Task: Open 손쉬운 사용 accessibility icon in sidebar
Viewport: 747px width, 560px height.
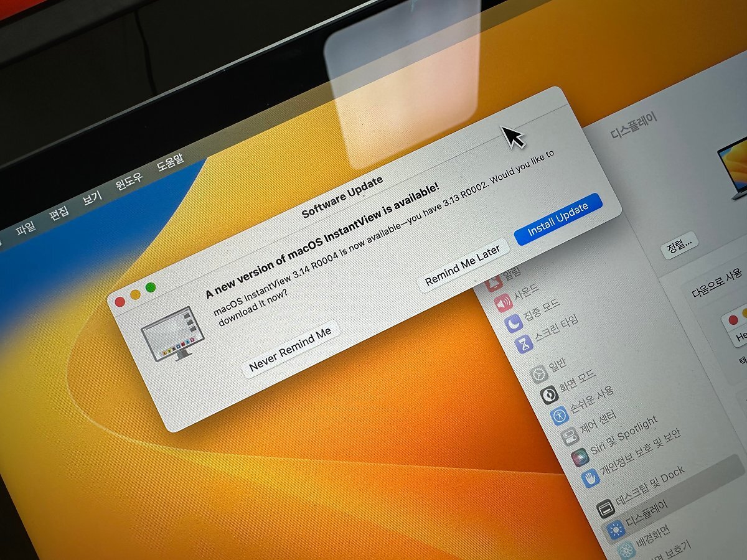Action: (559, 414)
